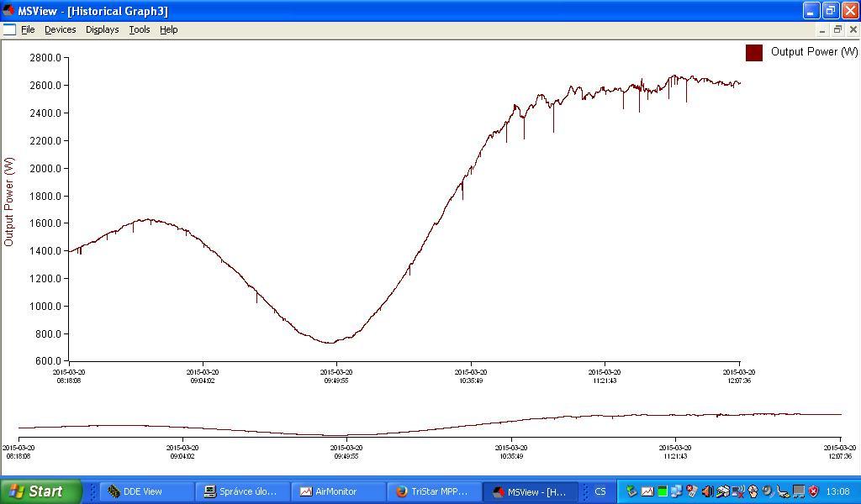Viewport: 861px width, 504px height.
Task: Open the TriStar MPP Firefox taskbar window
Action: [432, 491]
